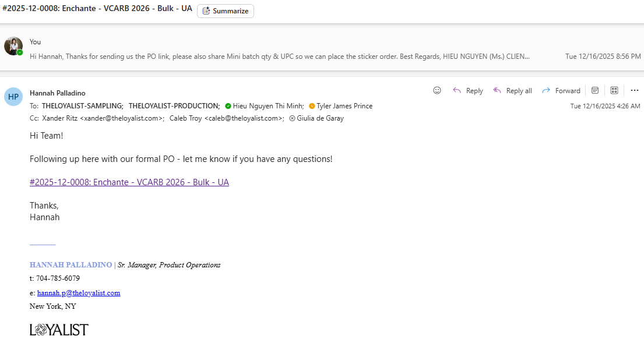This screenshot has height=346, width=644.
Task: Click Hannah Palladino's HP avatar
Action: click(13, 97)
